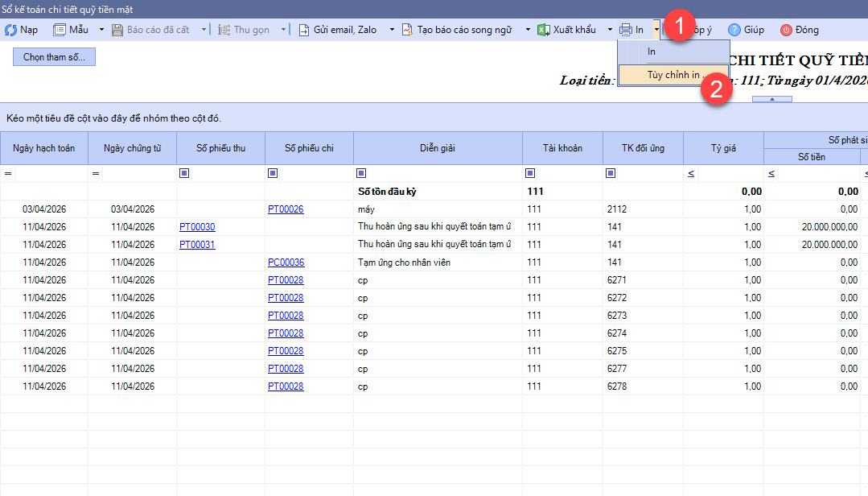Click the In printer icon
This screenshot has height=496, width=868.
pyautogui.click(x=626, y=30)
